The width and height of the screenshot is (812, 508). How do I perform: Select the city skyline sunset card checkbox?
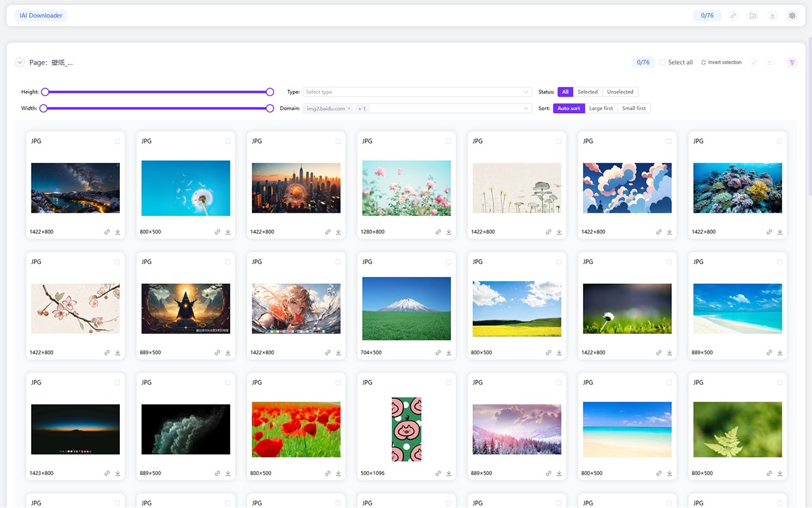tap(338, 141)
